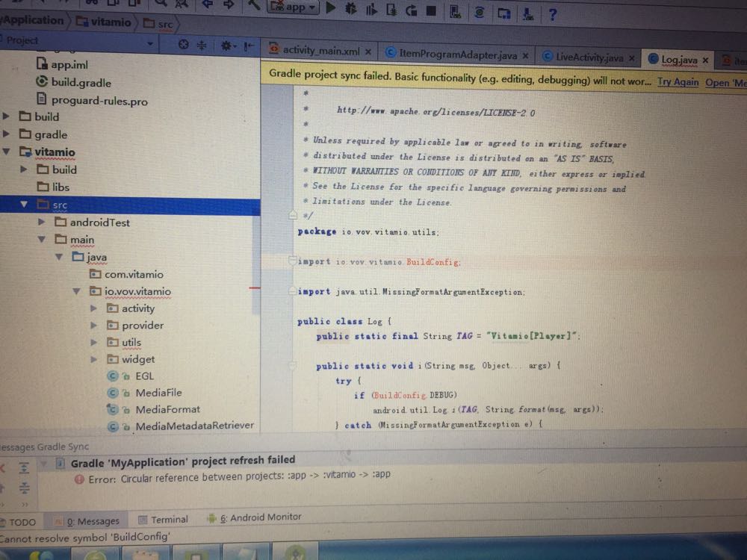The image size is (747, 560).
Task: Click the Find magnifier icon in toolbar
Action: tap(161, 3)
